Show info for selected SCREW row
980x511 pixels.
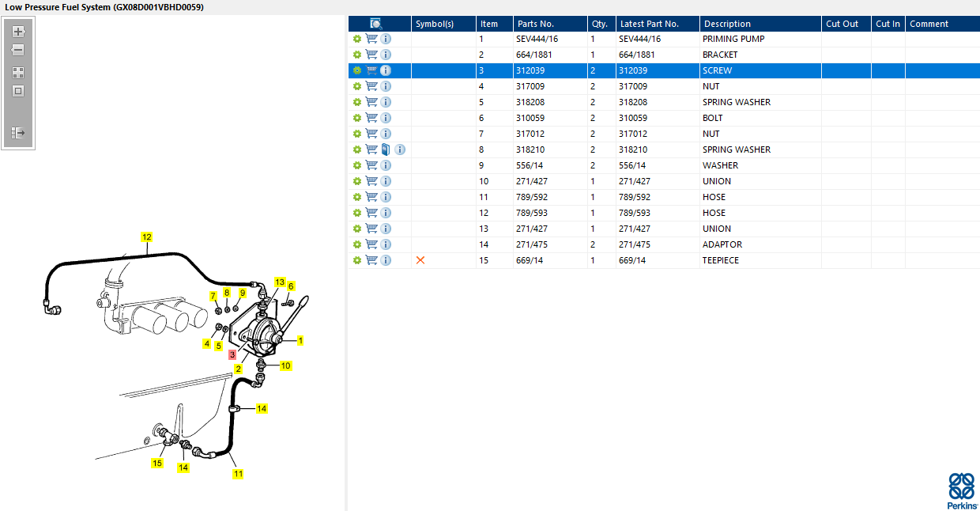tap(386, 70)
